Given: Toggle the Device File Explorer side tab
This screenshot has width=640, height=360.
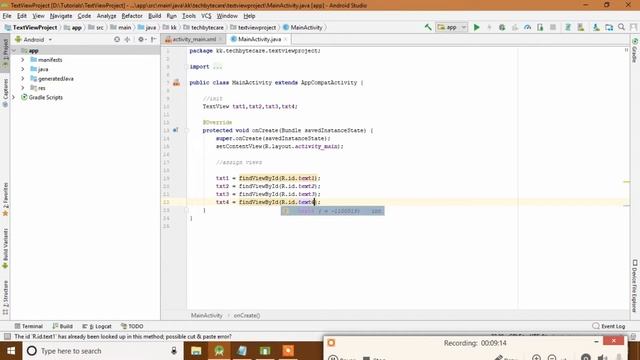Looking at the screenshot, I should point(635,286).
